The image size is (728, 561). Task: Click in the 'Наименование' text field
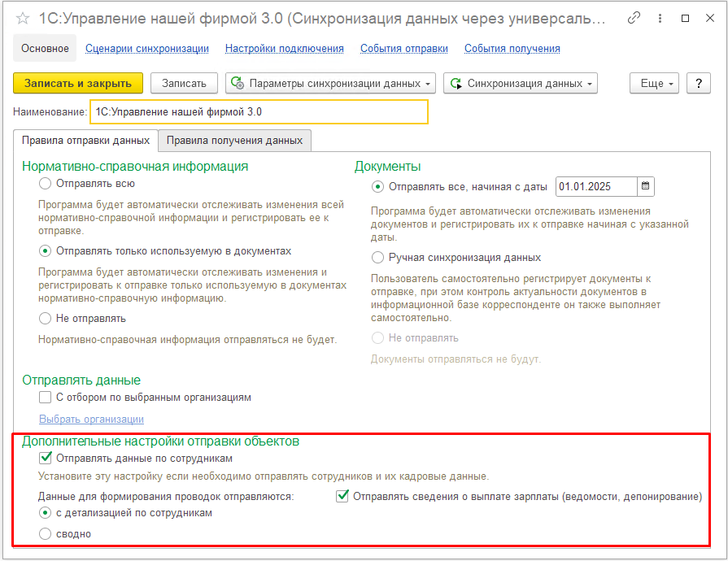259,111
